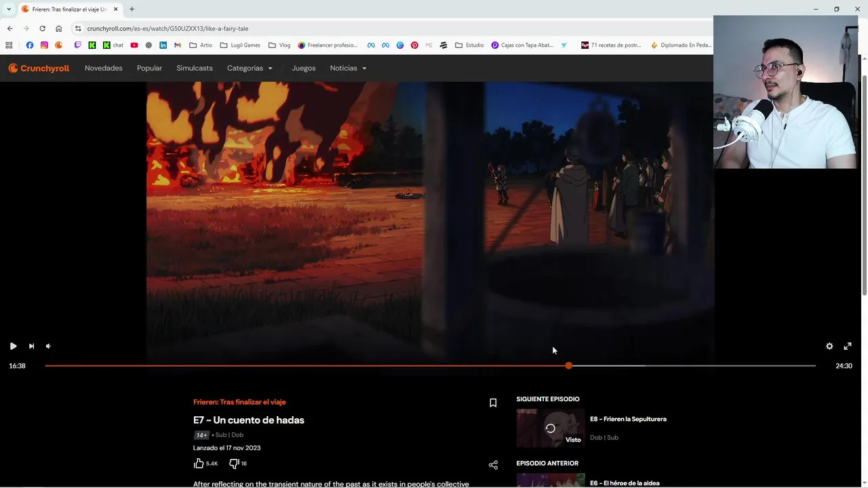The height and width of the screenshot is (488, 868).
Task: Click the Sub | Dob audio label
Action: point(229,435)
